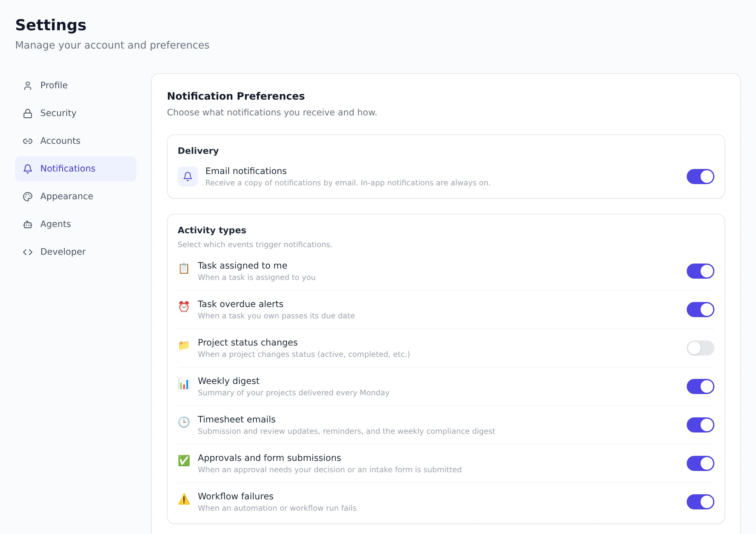Select the Notifications menu item
Image resolution: width=756 pixels, height=534 pixels.
(x=75, y=169)
